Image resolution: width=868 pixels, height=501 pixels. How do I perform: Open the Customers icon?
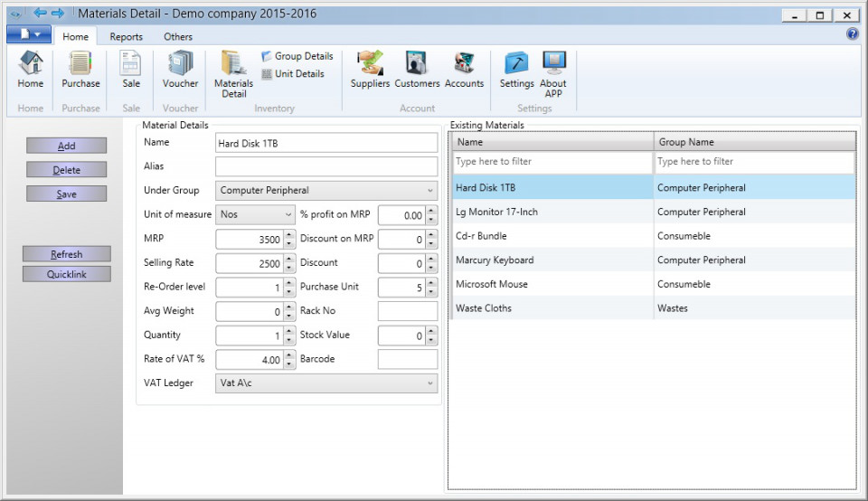417,70
